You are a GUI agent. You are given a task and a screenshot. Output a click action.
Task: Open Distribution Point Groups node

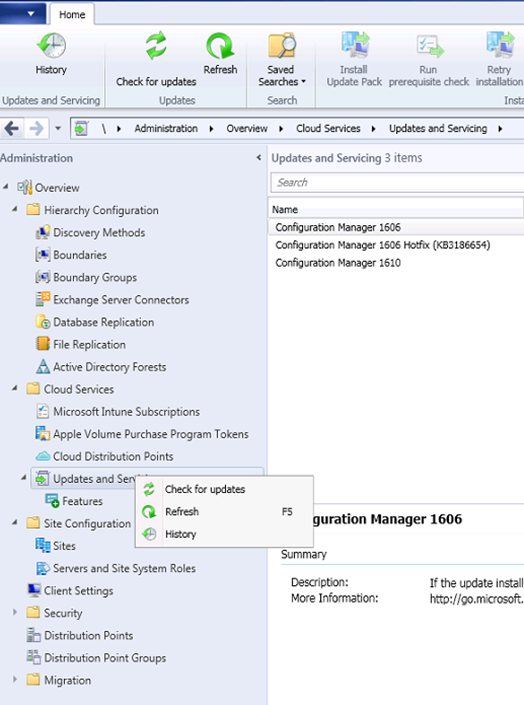96,658
